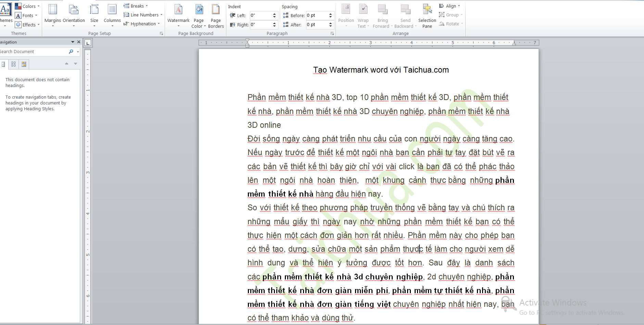Click the Spacing After value field
This screenshot has width=644, height=325.
pyautogui.click(x=317, y=25)
